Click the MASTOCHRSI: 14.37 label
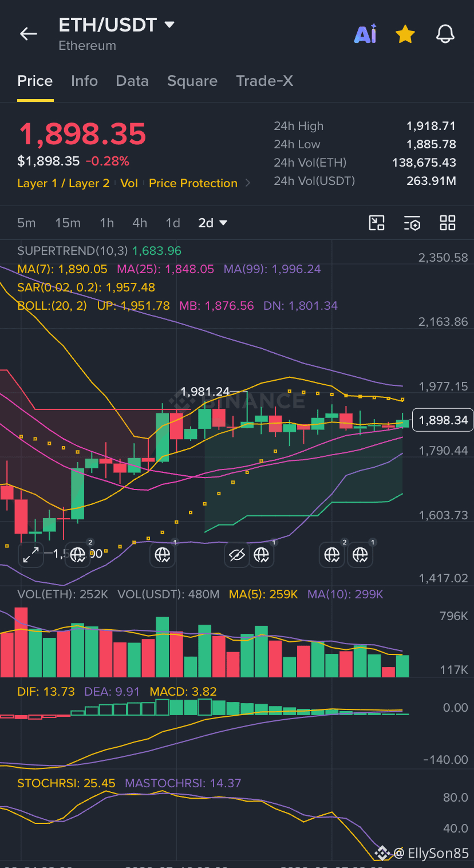Viewport: 474px width, 868px height. tap(183, 783)
